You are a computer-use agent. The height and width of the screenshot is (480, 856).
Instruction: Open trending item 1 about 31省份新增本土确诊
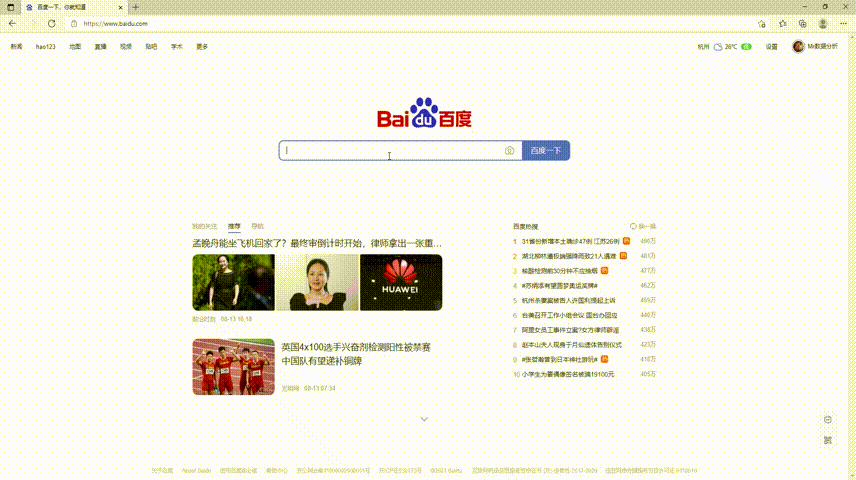point(570,241)
